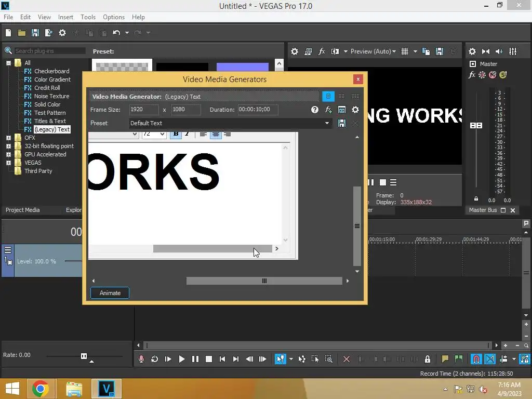The height and width of the screenshot is (399, 532).
Task: Toggle bold text formatting
Action: point(176,134)
